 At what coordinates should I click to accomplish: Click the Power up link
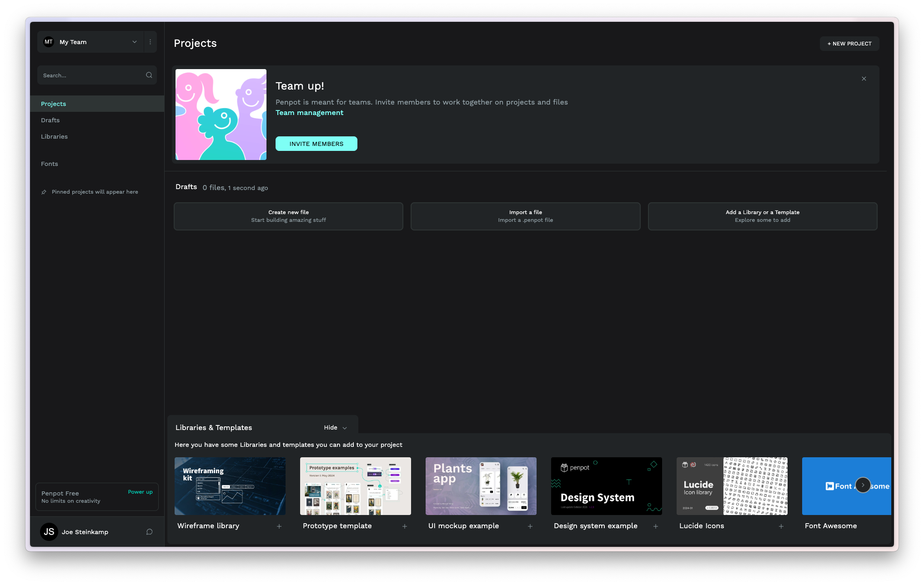tap(140, 492)
